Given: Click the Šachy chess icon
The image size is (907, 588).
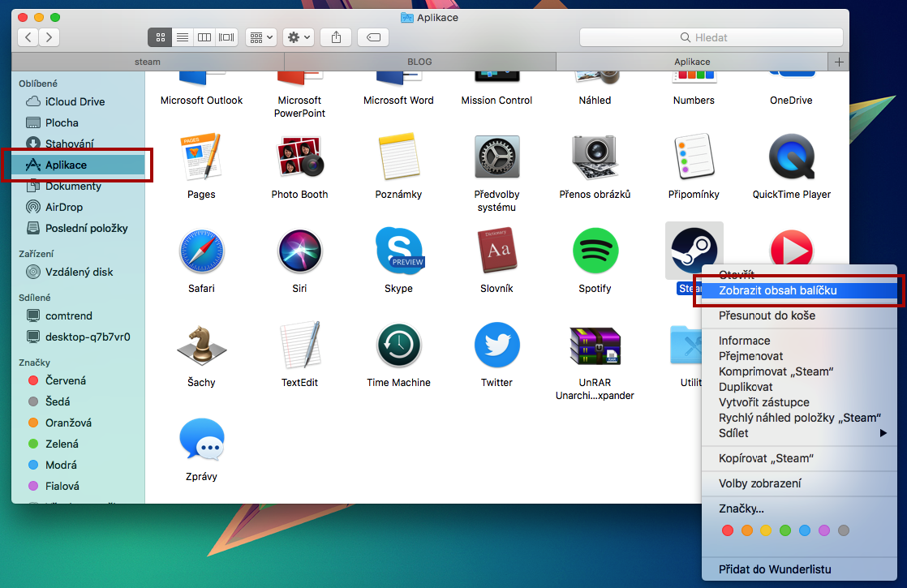Looking at the screenshot, I should [201, 346].
